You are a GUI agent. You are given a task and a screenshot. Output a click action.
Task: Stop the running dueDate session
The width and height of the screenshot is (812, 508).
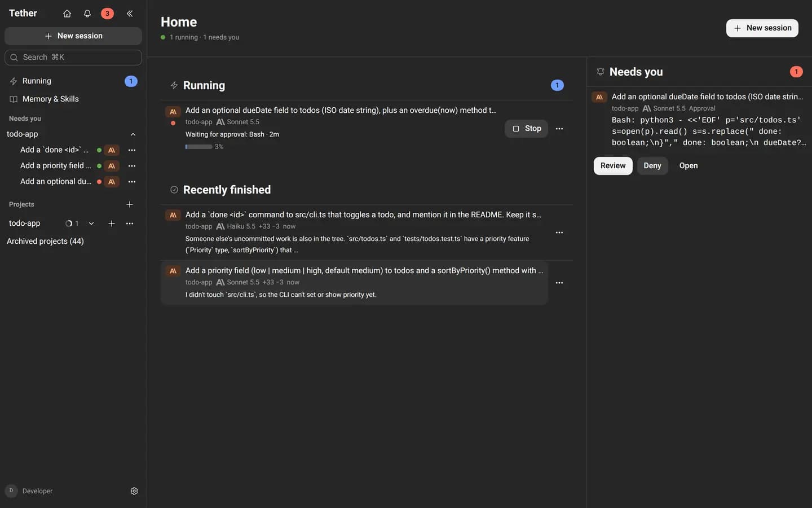click(x=527, y=129)
